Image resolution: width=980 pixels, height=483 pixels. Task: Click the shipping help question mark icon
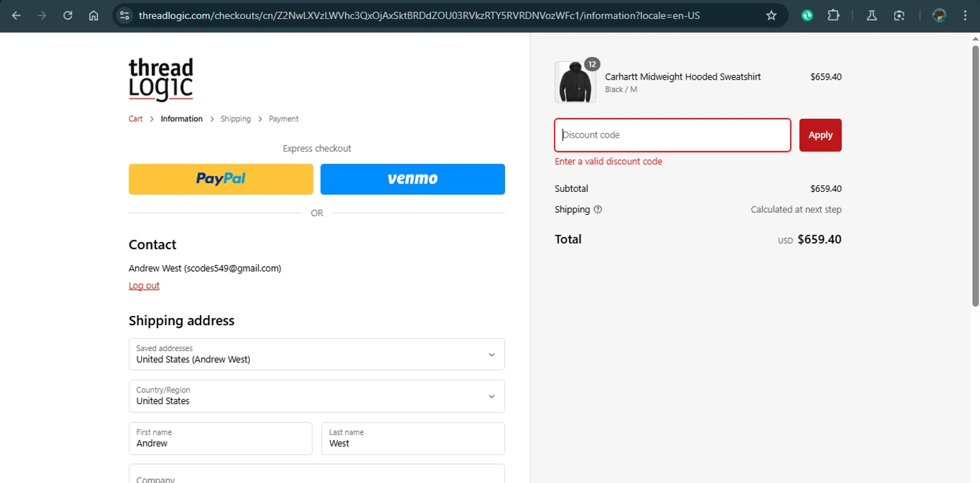pos(598,210)
